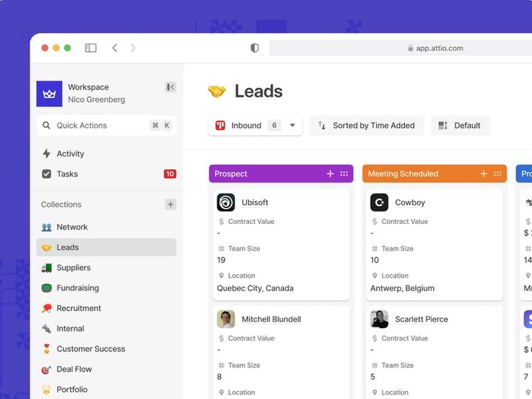Viewport: 532px width, 399px height.
Task: Open the Scarlett Pierce lead record
Action: pyautogui.click(x=421, y=319)
